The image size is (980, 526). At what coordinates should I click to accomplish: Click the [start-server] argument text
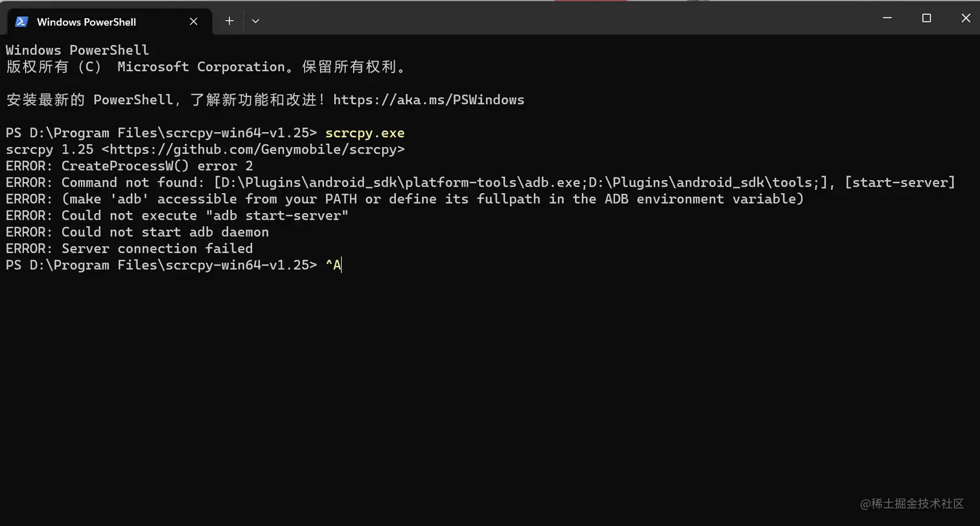coord(900,183)
